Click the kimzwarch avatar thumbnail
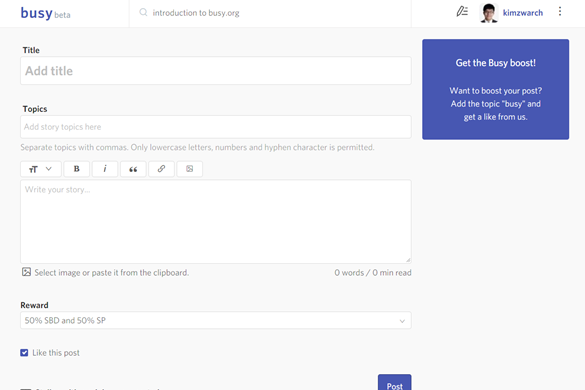Viewport: 585px width, 390px height. coord(489,13)
